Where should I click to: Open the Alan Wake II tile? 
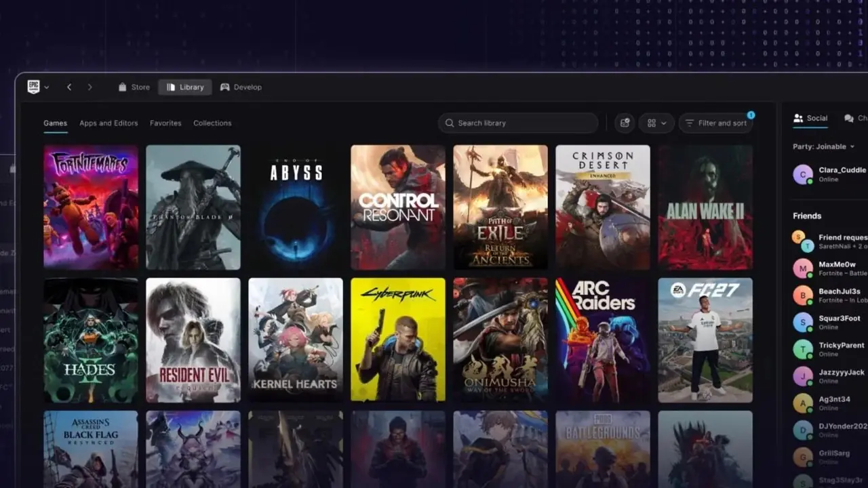[705, 207]
